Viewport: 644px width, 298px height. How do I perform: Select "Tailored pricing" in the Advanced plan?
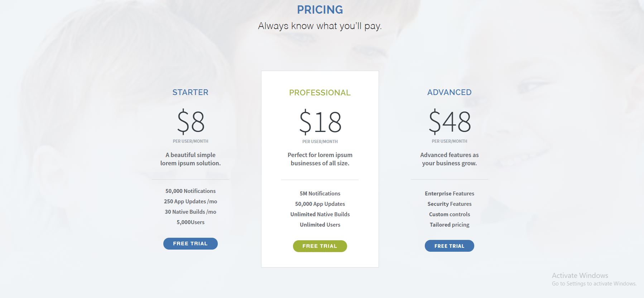click(x=450, y=225)
